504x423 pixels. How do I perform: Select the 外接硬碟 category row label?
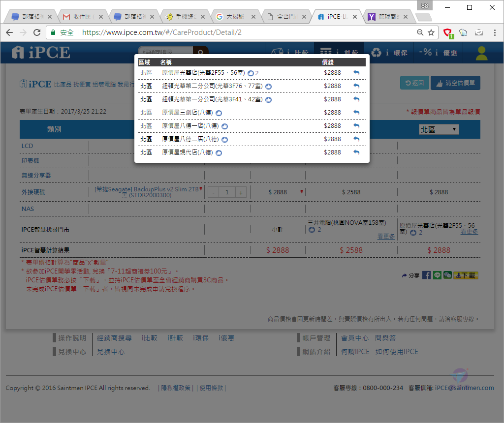click(x=33, y=192)
